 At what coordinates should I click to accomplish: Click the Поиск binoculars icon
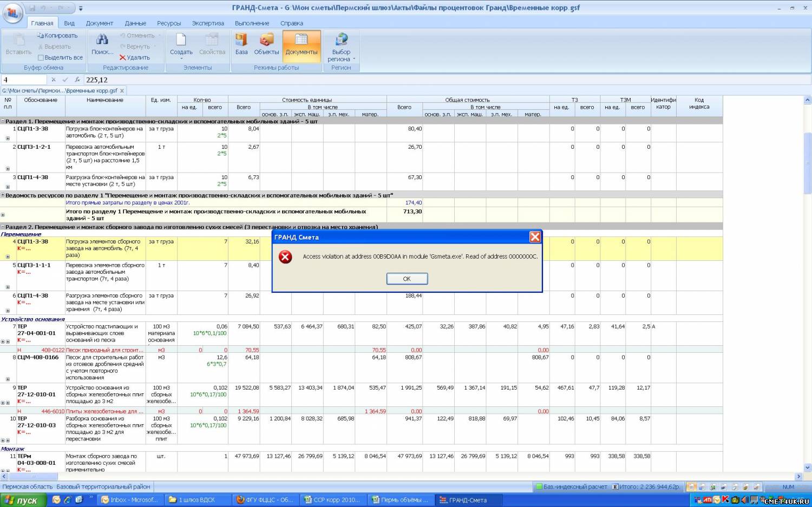(x=102, y=39)
